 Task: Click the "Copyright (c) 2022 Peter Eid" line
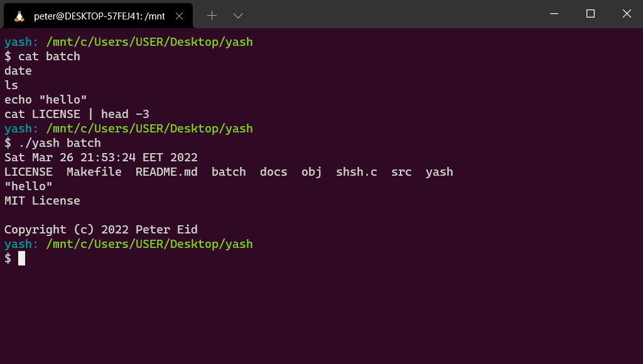pos(100,230)
